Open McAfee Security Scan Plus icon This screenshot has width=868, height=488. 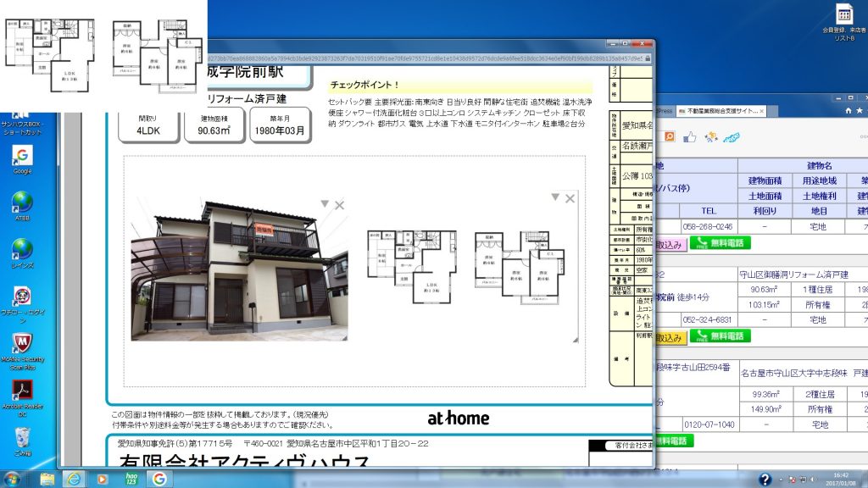(22, 343)
